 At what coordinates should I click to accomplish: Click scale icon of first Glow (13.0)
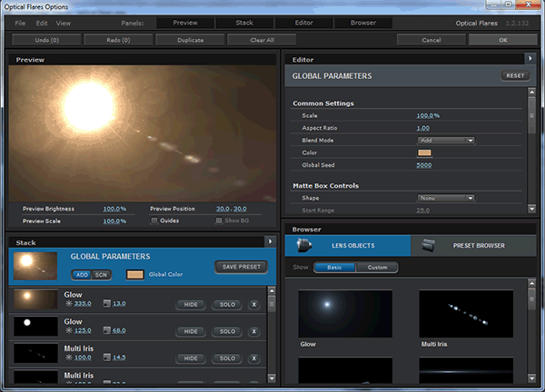coord(106,303)
